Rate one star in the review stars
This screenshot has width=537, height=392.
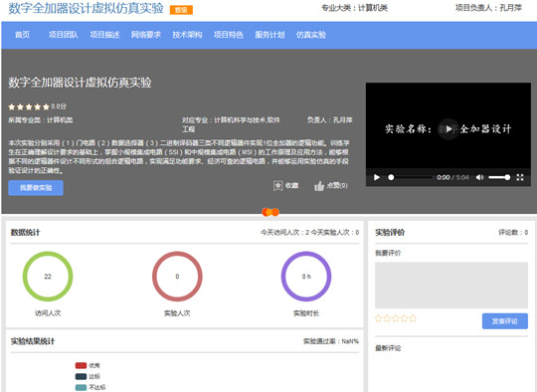click(x=379, y=318)
